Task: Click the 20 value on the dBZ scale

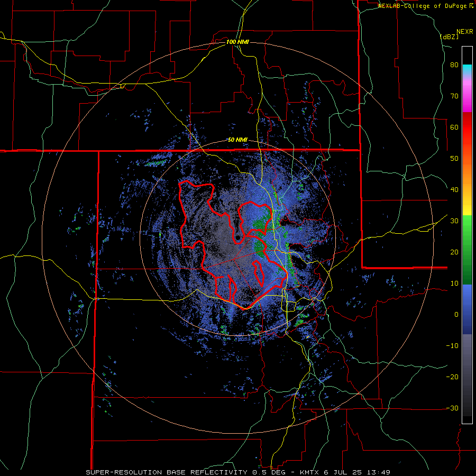Action: (454, 252)
